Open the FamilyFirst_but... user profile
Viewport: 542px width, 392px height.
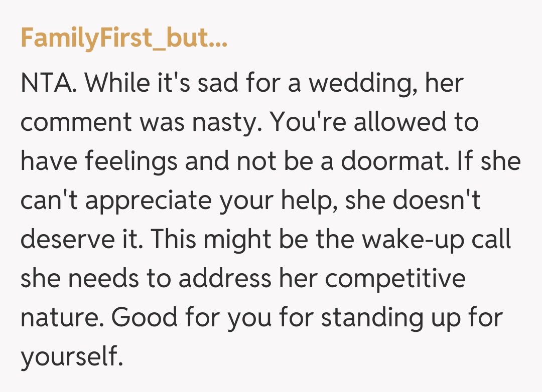(124, 39)
